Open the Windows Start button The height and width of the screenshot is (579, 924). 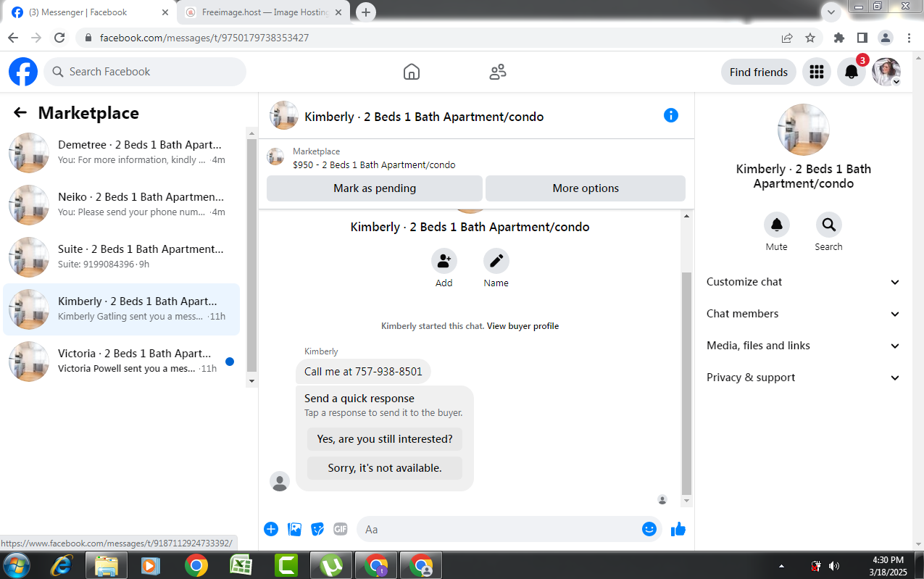coord(17,565)
